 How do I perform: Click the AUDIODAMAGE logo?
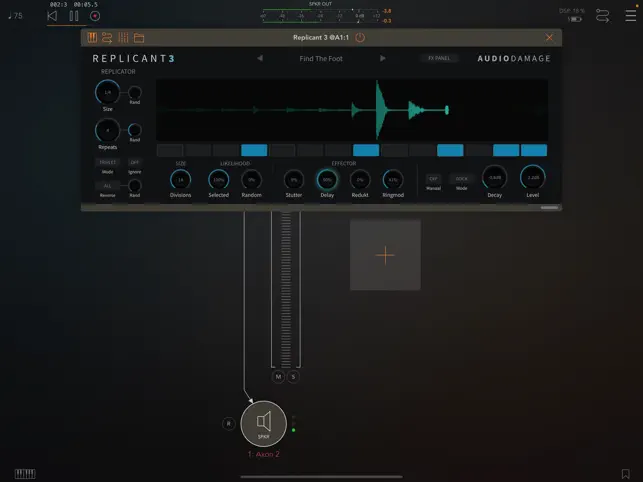click(x=513, y=59)
